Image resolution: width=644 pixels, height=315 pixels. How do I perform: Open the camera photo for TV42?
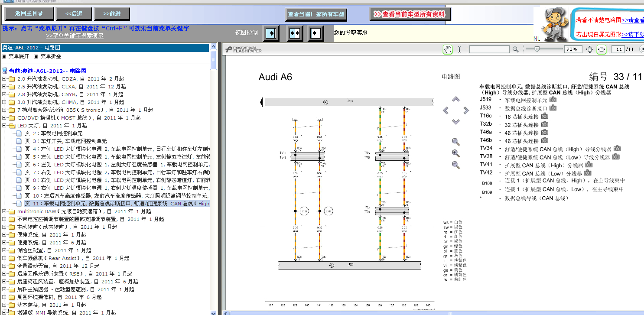(588, 173)
